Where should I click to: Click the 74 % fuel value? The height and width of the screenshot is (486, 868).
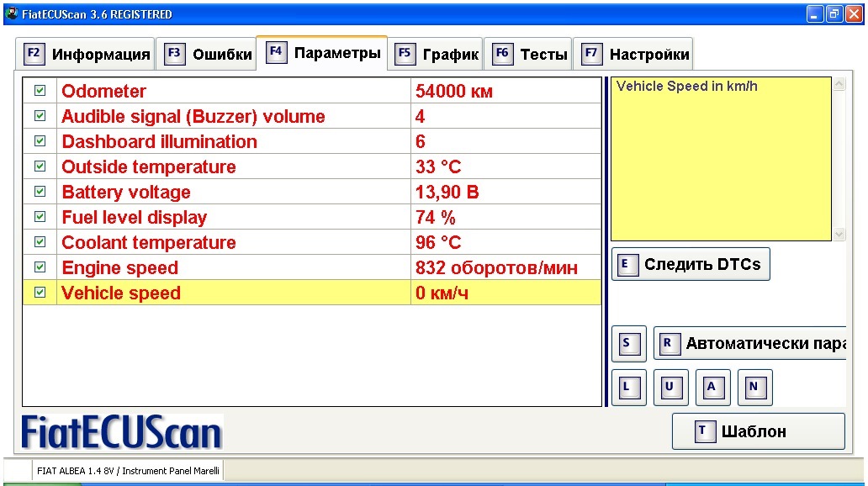(x=436, y=217)
